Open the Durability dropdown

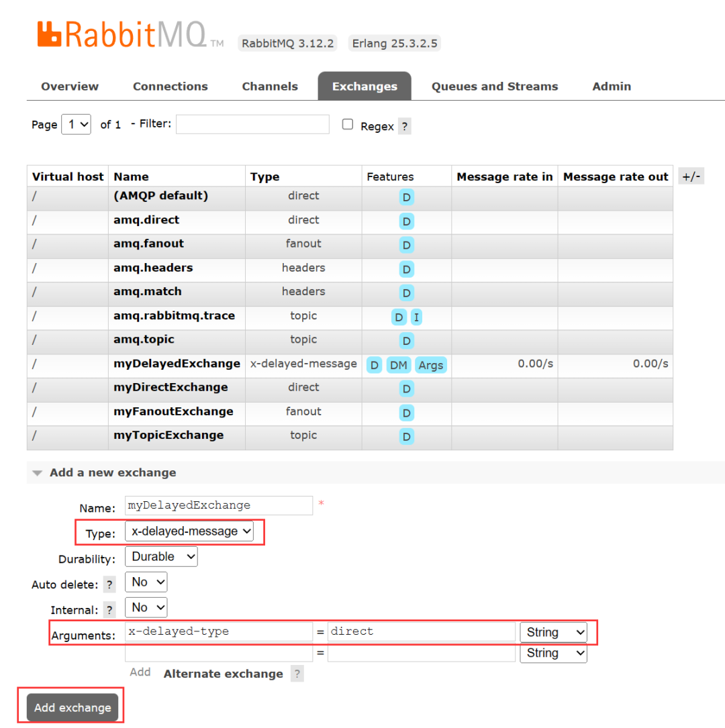click(161, 556)
